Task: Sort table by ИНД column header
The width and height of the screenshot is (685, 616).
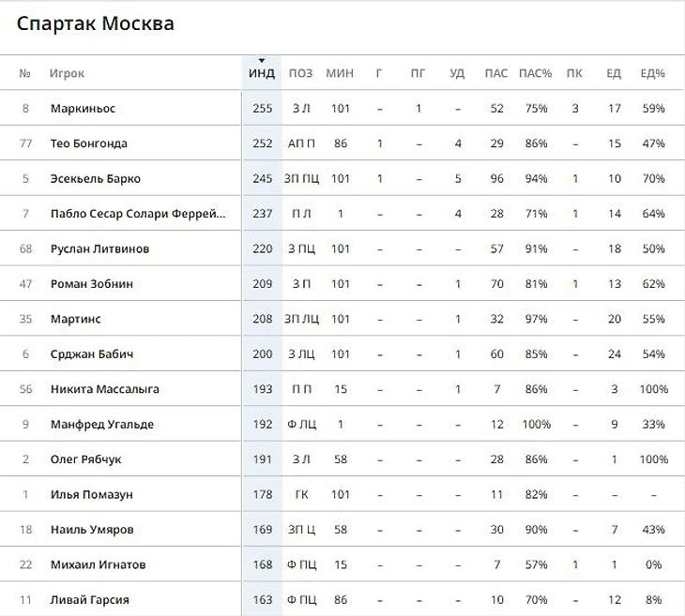Action: coord(262,73)
